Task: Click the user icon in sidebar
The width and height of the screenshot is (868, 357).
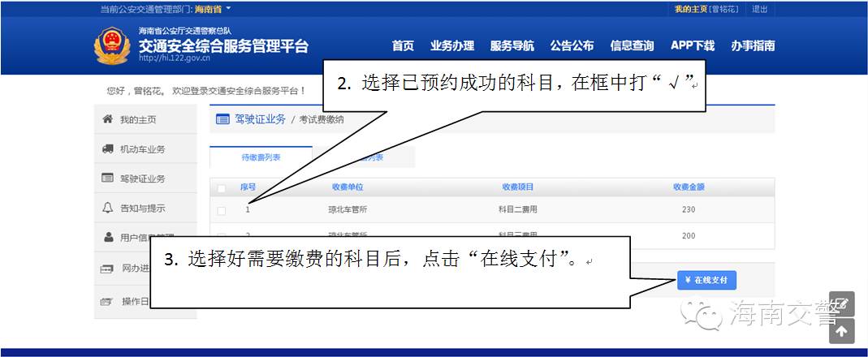Action: coord(109,238)
